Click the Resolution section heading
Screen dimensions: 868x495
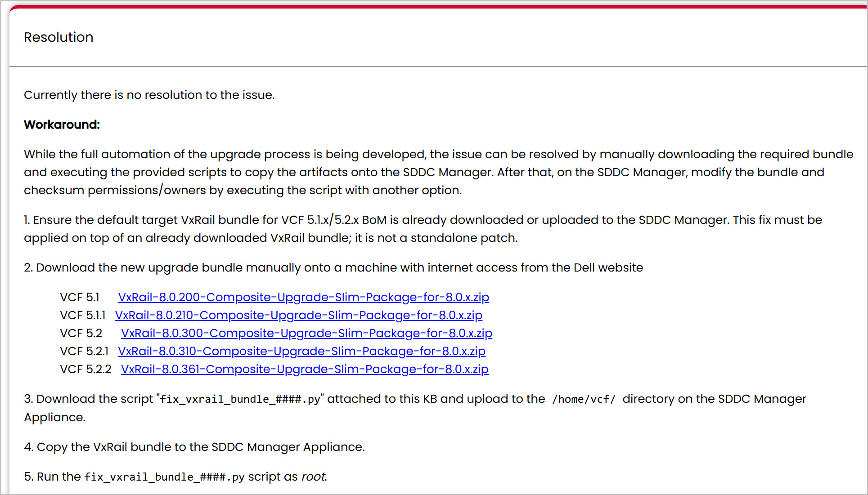point(58,37)
